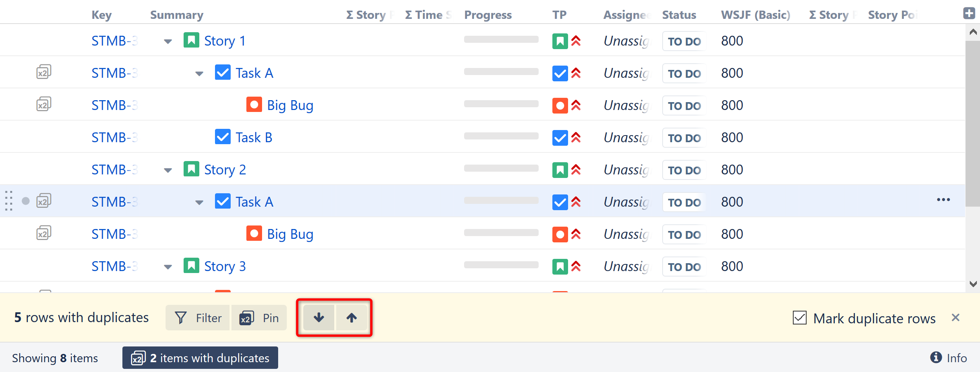Click the Info icon in the footer
Image resolution: width=980 pixels, height=372 pixels.
(x=936, y=357)
